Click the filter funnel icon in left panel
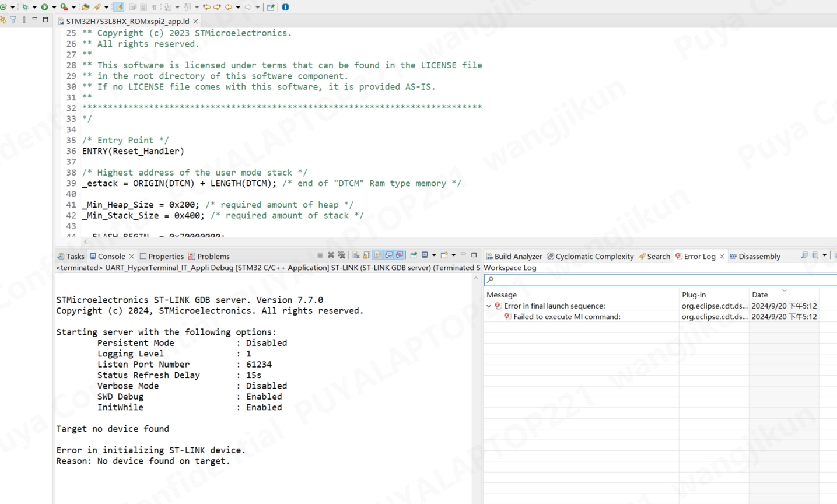 [13, 19]
